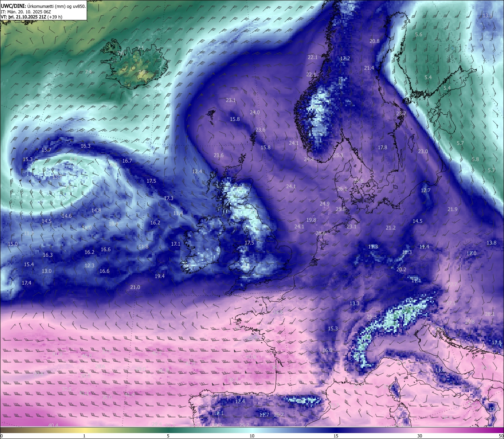504x439 pixels.
Task: Click the 16.0 value label
Action: 327,350
